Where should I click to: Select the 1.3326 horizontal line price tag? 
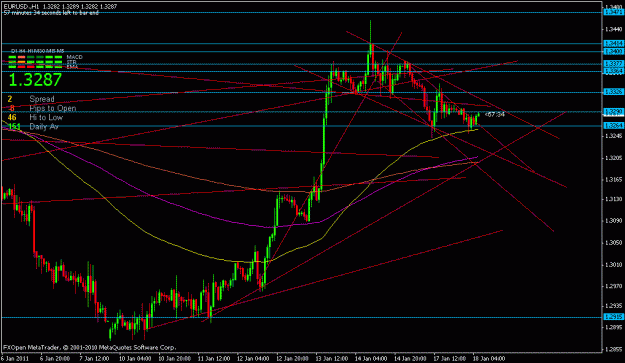point(613,92)
